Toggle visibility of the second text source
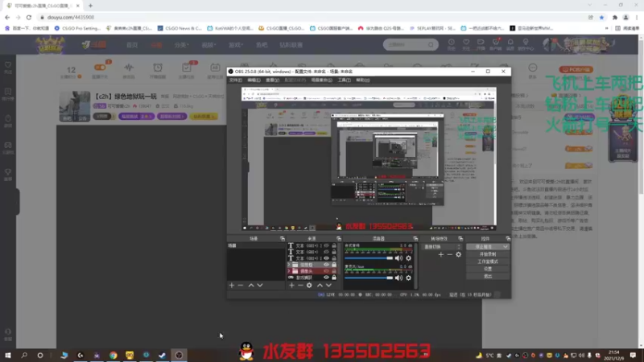 pos(326,252)
